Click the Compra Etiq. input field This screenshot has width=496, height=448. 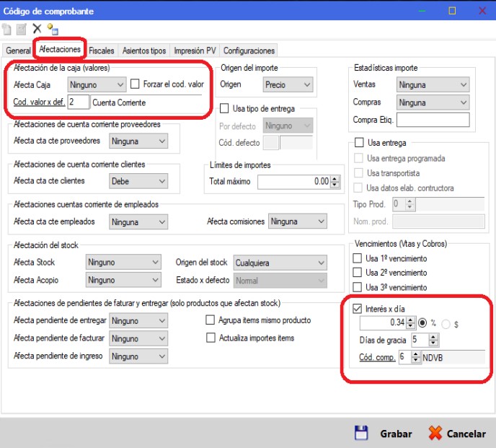433,120
